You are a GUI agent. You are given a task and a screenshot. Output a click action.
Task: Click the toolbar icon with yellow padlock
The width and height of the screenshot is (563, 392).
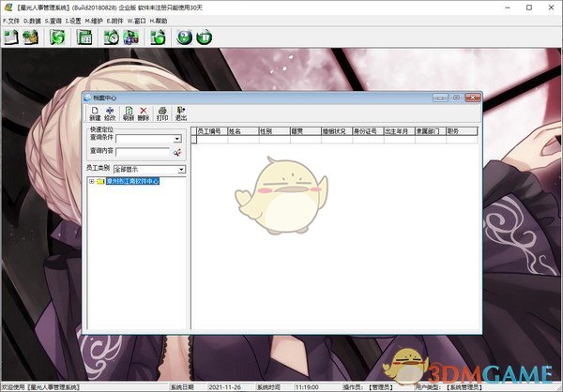pos(31,38)
